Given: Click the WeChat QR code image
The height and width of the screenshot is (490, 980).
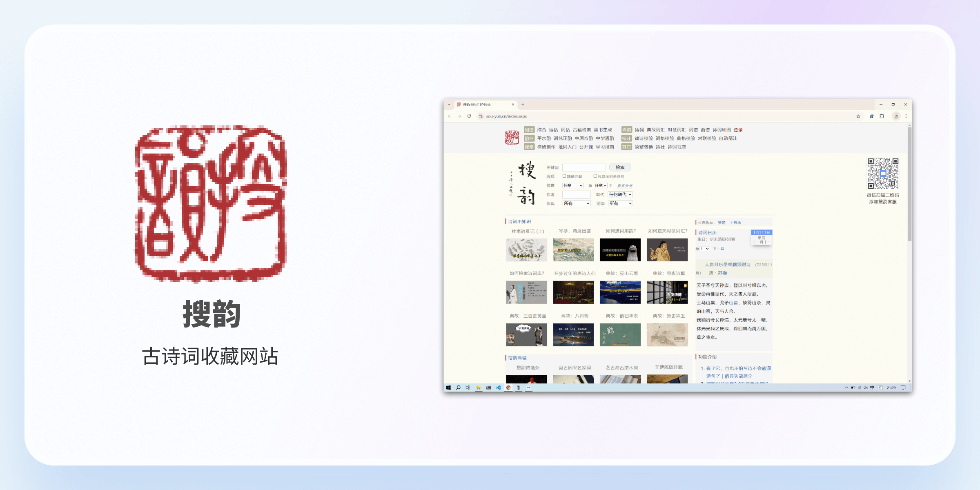Looking at the screenshot, I should pos(883,174).
